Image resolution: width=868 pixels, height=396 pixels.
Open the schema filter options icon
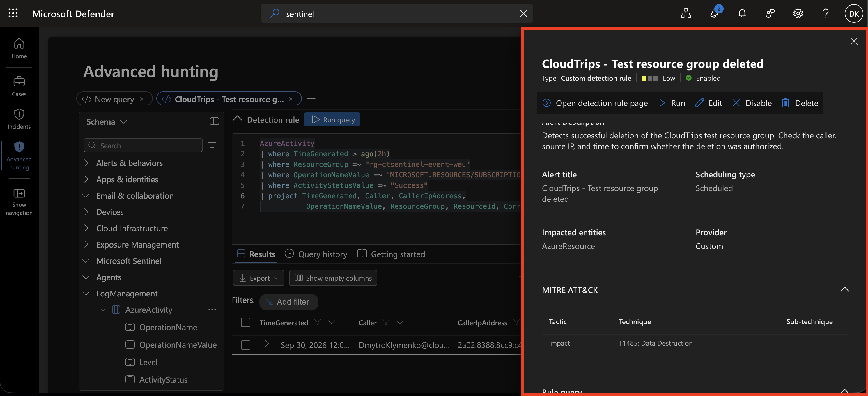pyautogui.click(x=212, y=145)
